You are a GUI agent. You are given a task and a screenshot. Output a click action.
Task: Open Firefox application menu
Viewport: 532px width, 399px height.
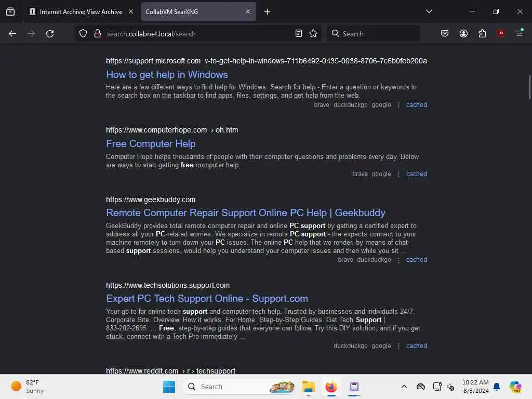[520, 33]
